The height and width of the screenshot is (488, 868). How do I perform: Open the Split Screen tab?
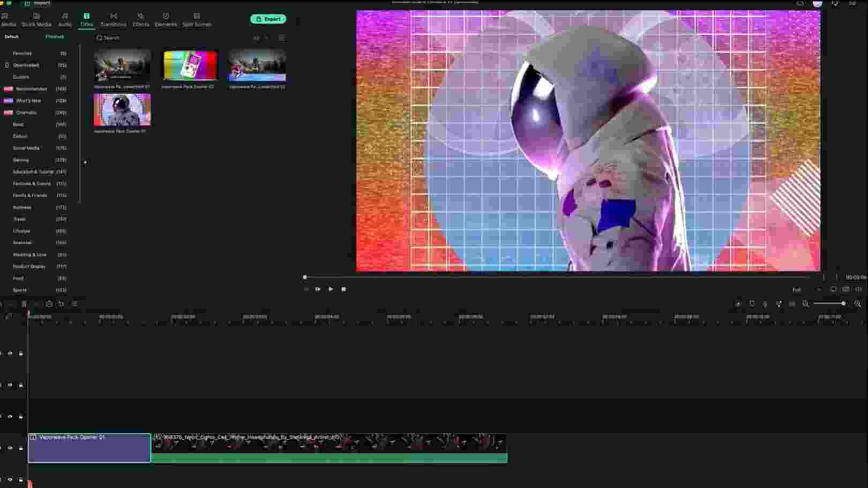(x=197, y=20)
